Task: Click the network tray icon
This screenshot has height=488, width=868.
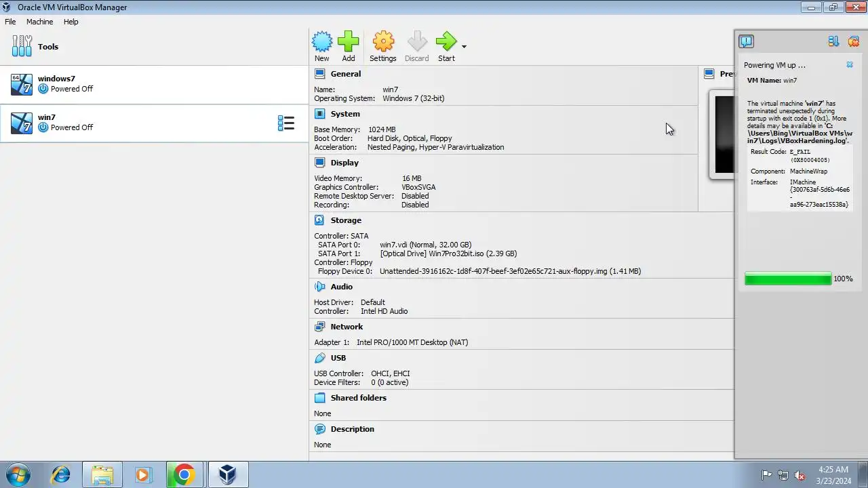Action: 783,475
